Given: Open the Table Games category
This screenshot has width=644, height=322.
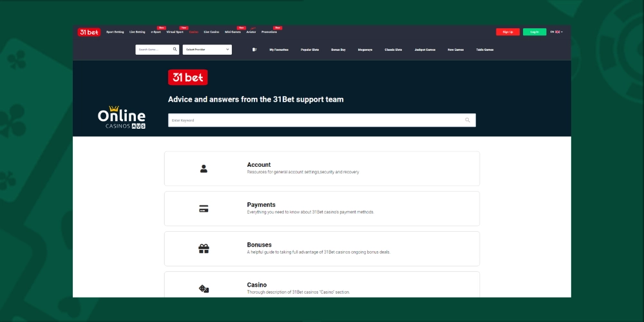Looking at the screenshot, I should point(485,50).
